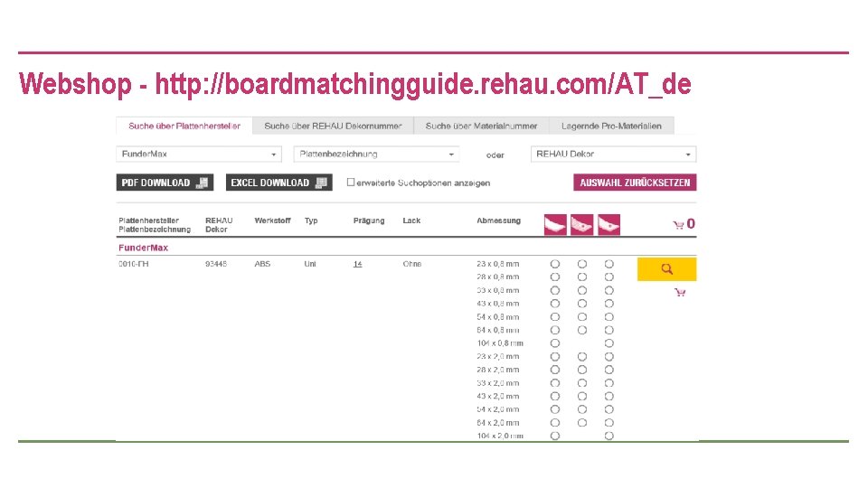Image resolution: width=868 pixels, height=488 pixels.
Task: Enable erweiterte Suchoptionen anzeigen checkbox
Action: point(351,182)
